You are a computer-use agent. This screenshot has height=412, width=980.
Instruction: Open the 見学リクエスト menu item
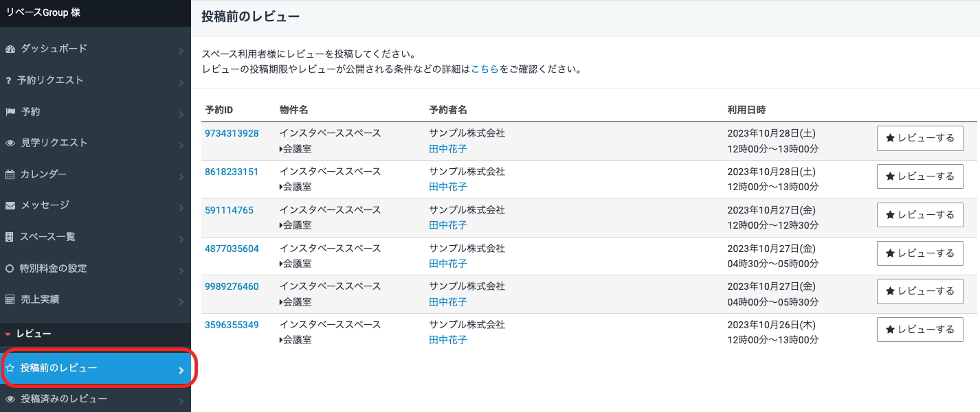click(96, 143)
